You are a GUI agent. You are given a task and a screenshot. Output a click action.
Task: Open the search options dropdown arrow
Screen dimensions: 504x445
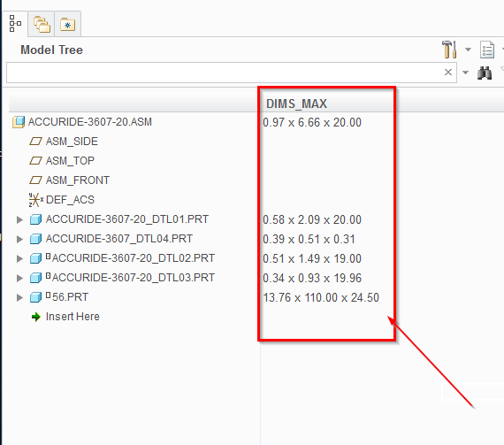click(x=465, y=73)
